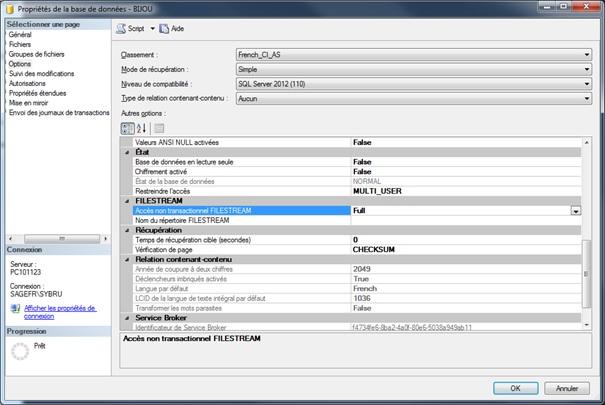This screenshot has width=605, height=405.
Task: Click the property pages icon
Action: (159, 128)
